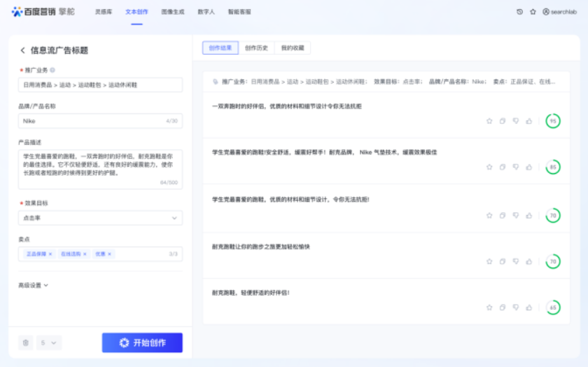Click the score ring showing 95
This screenshot has width=588, height=367.
(x=553, y=121)
